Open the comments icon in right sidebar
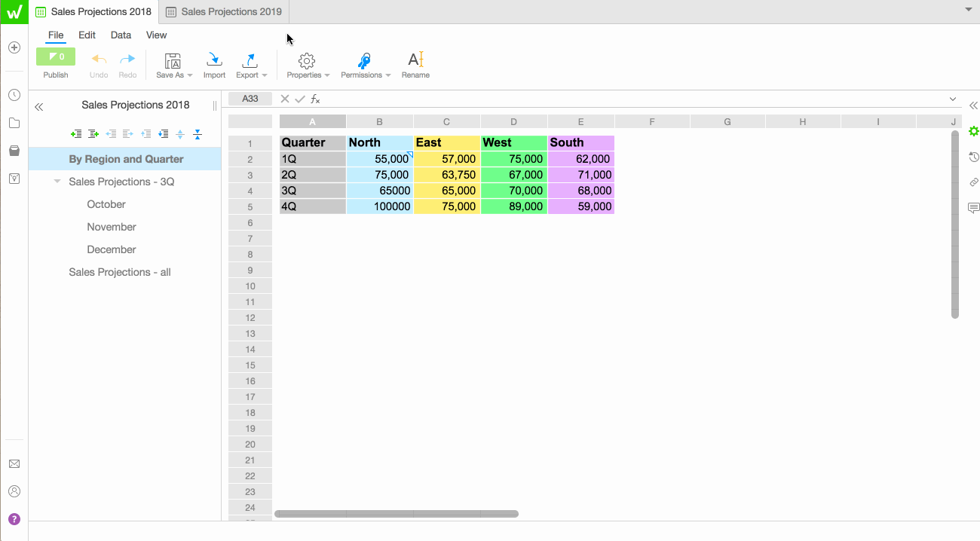Screen dimensions: 980x541 (973, 208)
